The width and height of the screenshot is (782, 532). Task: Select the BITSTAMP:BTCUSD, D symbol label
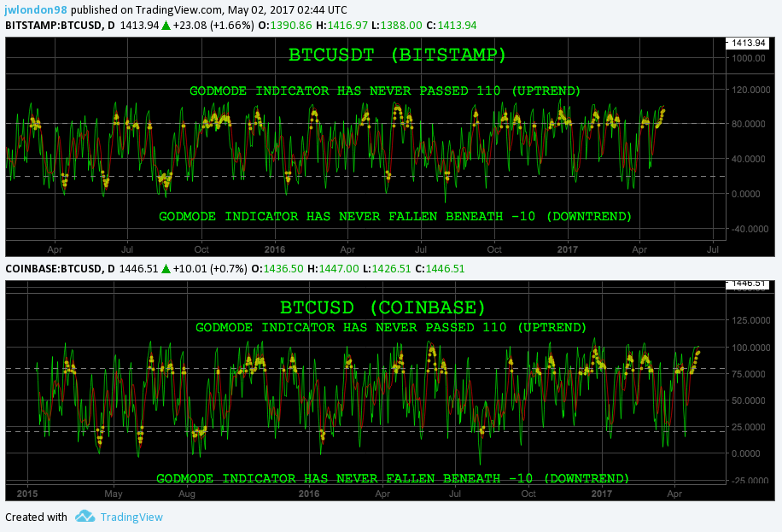click(60, 25)
